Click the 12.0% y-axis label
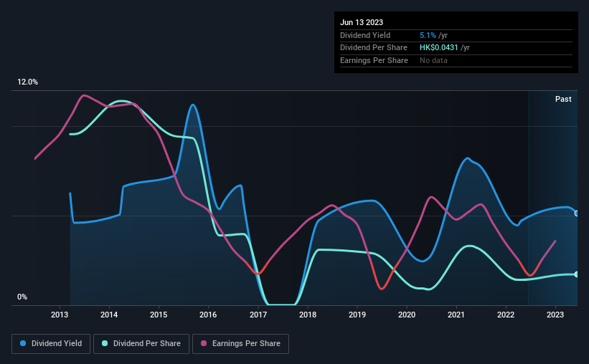 [x=27, y=82]
